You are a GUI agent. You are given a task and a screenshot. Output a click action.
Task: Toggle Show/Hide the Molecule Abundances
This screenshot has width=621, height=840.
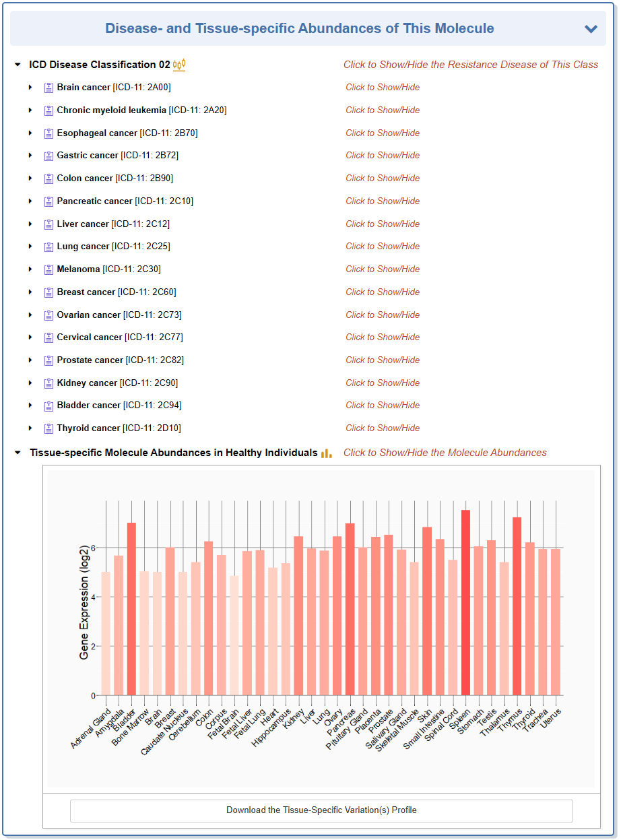click(x=445, y=453)
